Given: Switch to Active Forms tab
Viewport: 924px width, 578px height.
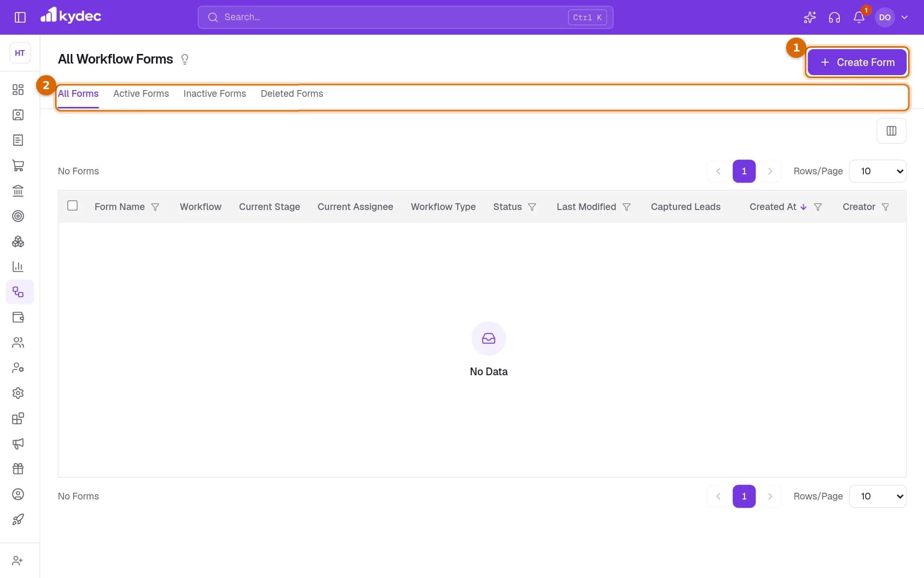Looking at the screenshot, I should pos(141,93).
